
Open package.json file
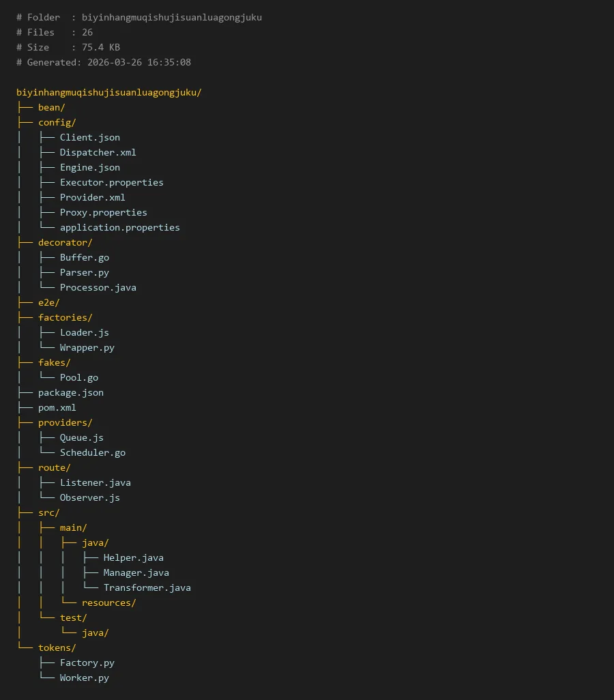coord(70,392)
